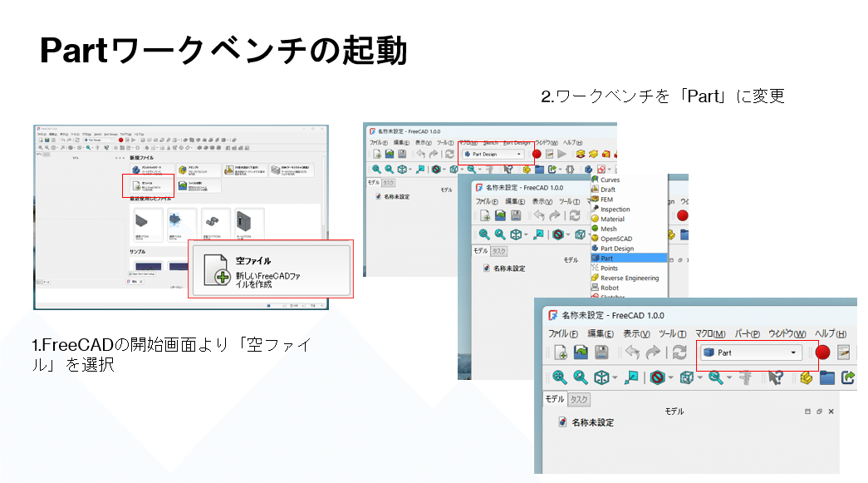The width and height of the screenshot is (868, 483).
Task: Click blue Create group folder, front Part window
Action: point(827,377)
